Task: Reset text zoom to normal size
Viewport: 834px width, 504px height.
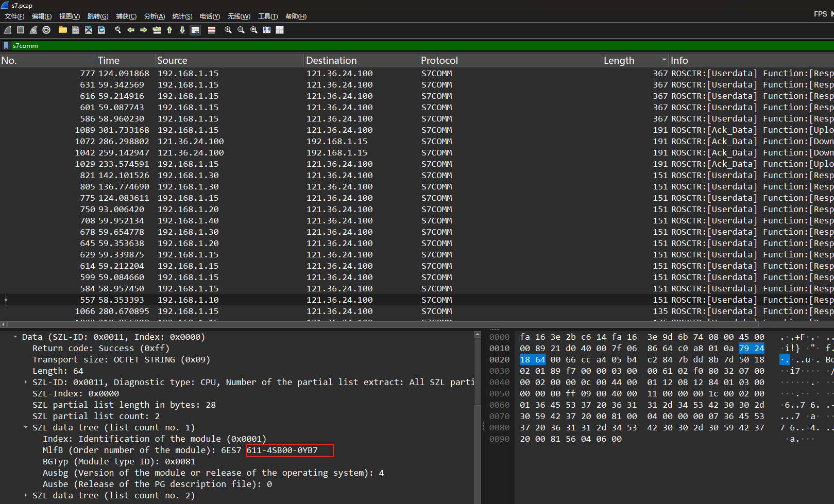Action: click(254, 30)
